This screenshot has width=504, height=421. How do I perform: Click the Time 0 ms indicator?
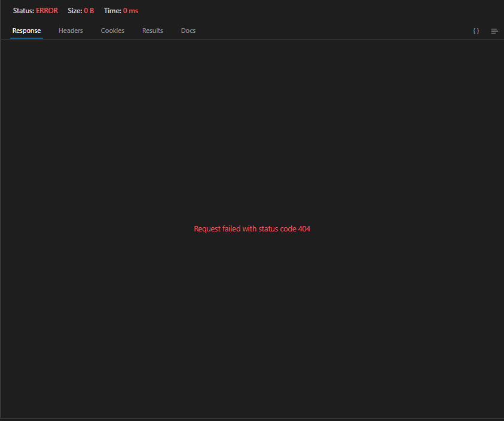121,10
